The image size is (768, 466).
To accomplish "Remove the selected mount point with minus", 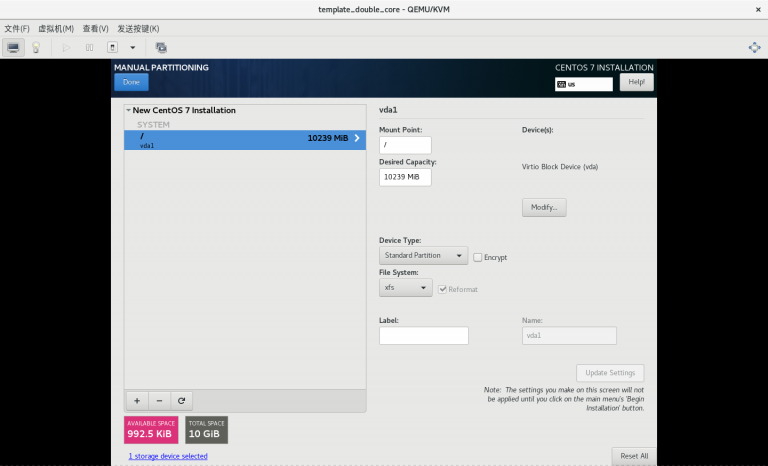I will [159, 401].
